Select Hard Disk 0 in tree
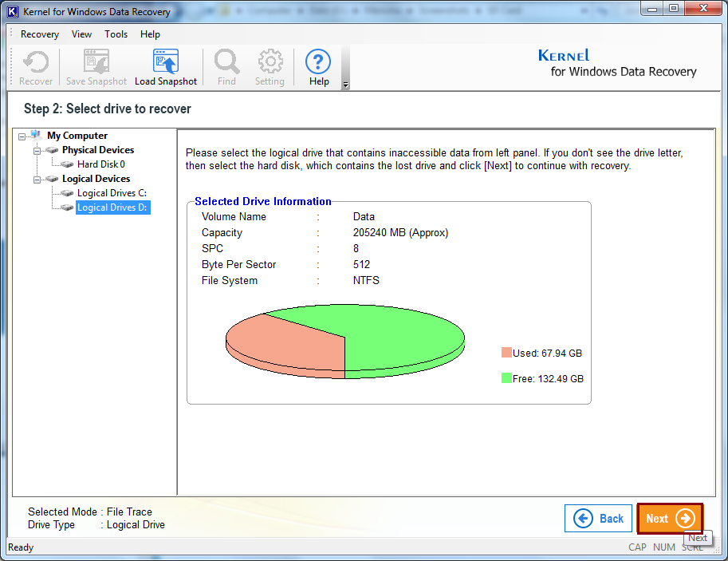728x561 pixels. coord(100,164)
